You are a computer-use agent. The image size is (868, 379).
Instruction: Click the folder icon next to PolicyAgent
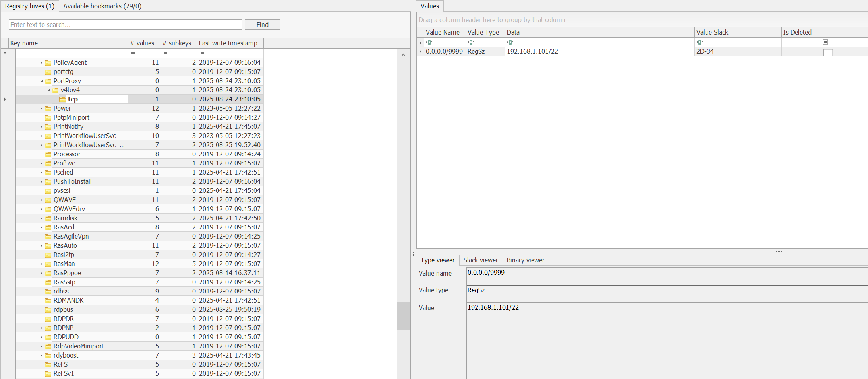[48, 62]
